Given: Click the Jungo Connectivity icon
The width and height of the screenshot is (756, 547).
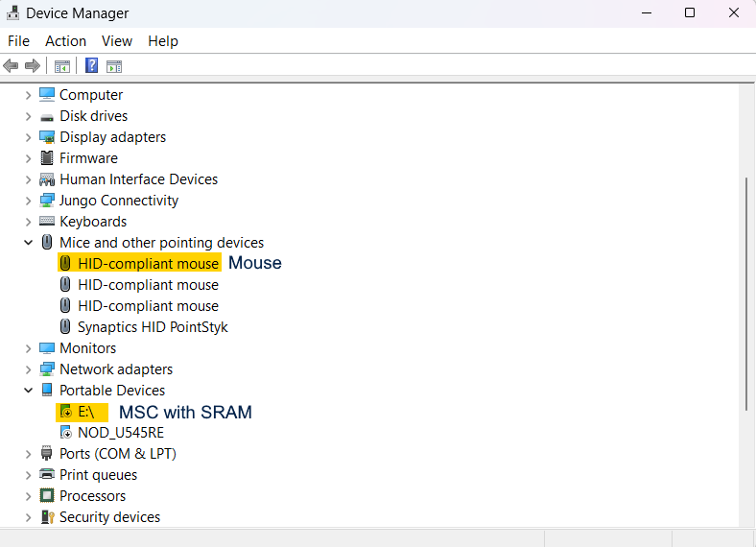Looking at the screenshot, I should click(47, 201).
